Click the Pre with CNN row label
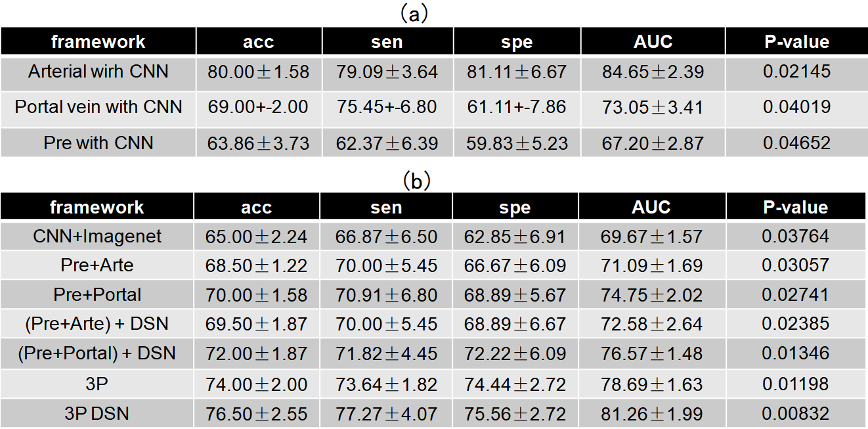Image resolution: width=868 pixels, height=429 pixels. click(x=98, y=143)
